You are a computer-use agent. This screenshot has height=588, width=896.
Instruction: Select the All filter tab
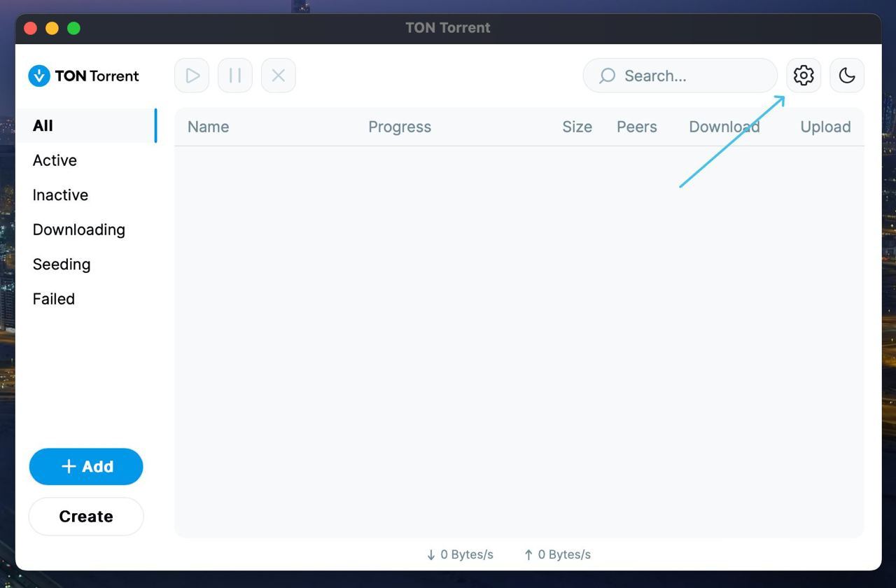click(x=43, y=126)
